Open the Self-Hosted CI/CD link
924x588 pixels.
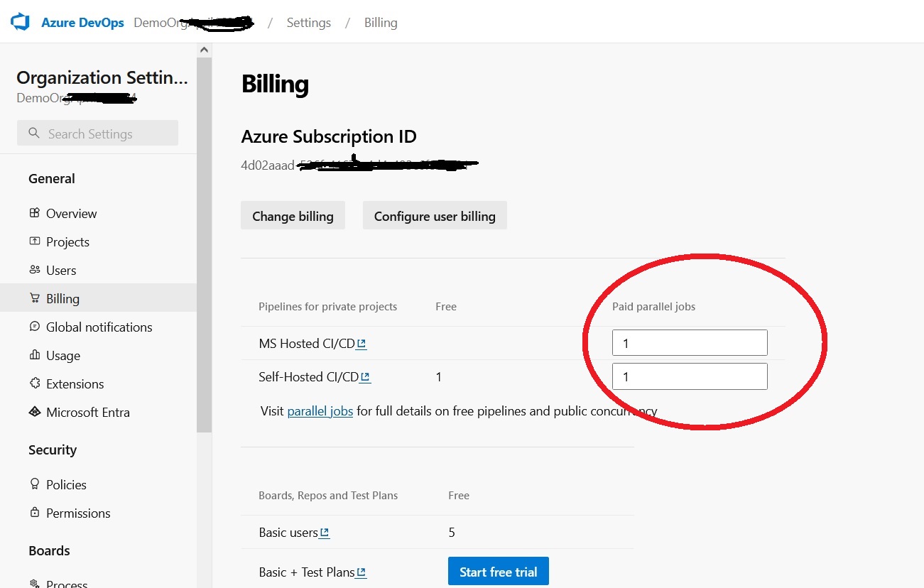click(x=309, y=377)
